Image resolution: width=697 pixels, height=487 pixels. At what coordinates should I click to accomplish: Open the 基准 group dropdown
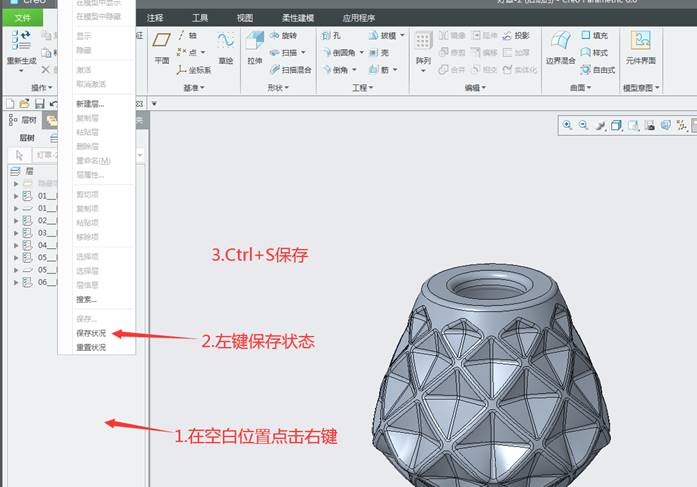194,88
